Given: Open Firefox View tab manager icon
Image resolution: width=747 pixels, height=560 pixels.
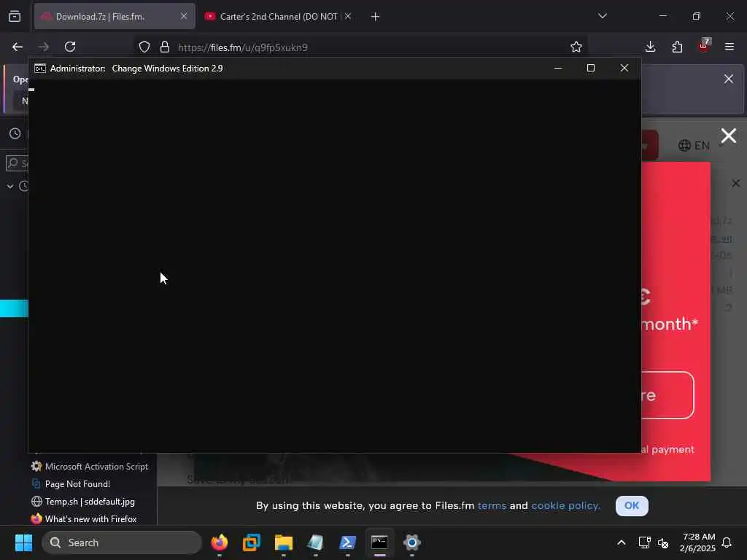Looking at the screenshot, I should (15, 16).
